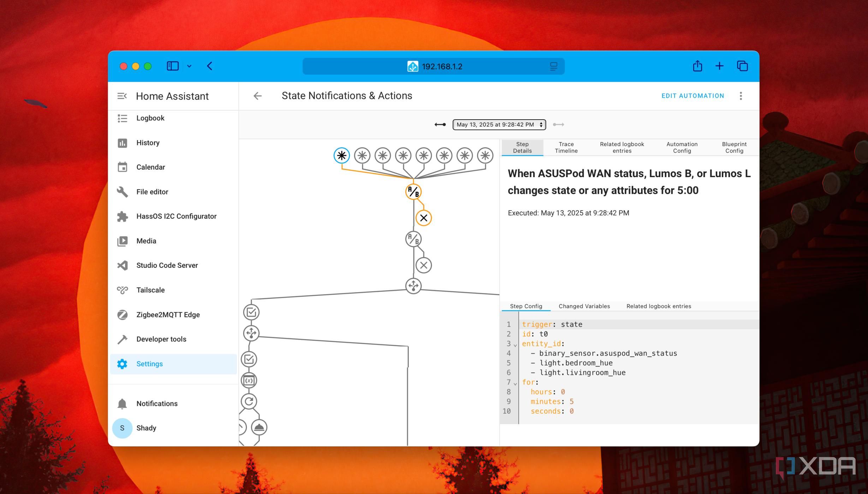Select the first highlighted trigger node

341,155
